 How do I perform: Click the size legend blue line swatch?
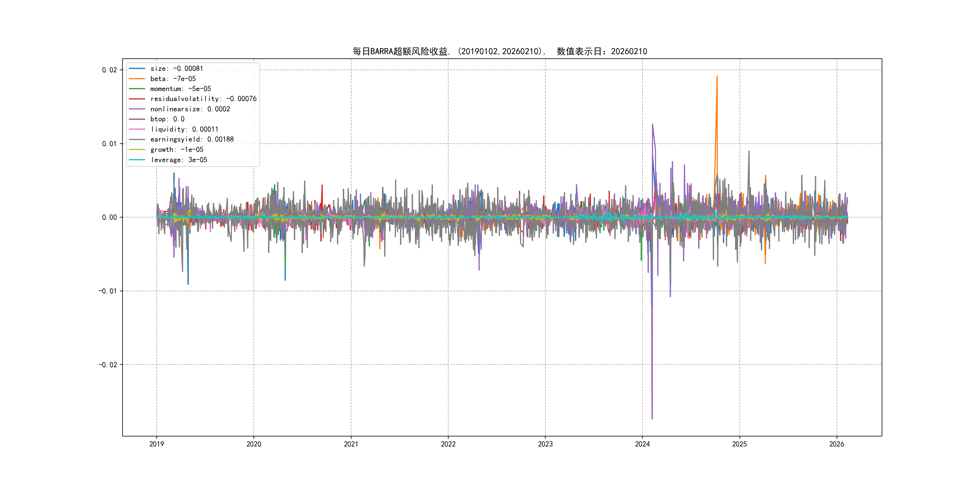(x=137, y=68)
